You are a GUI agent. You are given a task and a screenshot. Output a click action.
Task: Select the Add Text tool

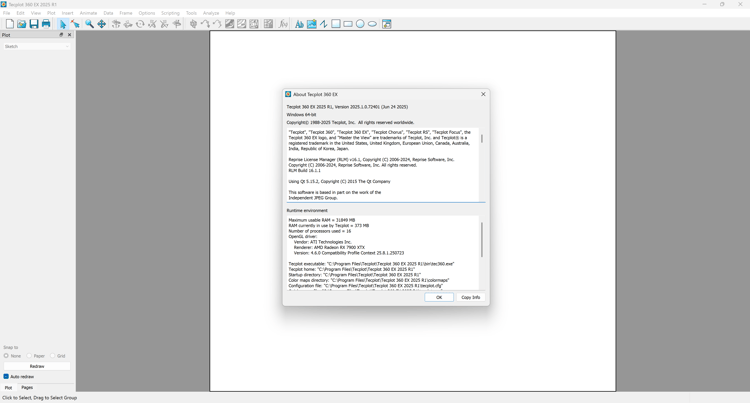tap(299, 24)
